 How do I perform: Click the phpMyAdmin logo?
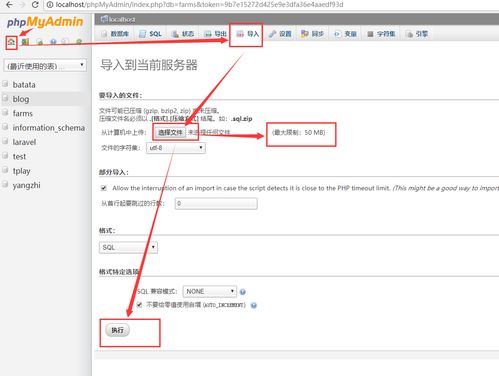[45, 22]
